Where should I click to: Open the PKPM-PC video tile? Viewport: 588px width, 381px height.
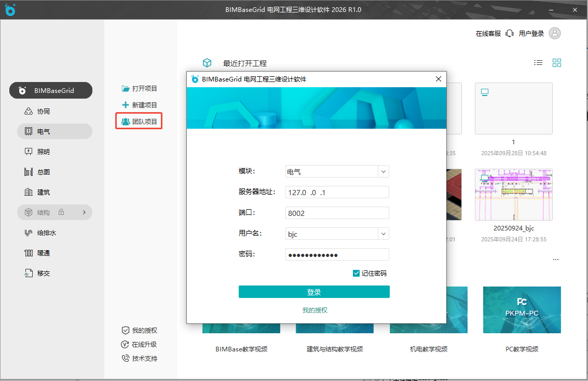(x=522, y=310)
